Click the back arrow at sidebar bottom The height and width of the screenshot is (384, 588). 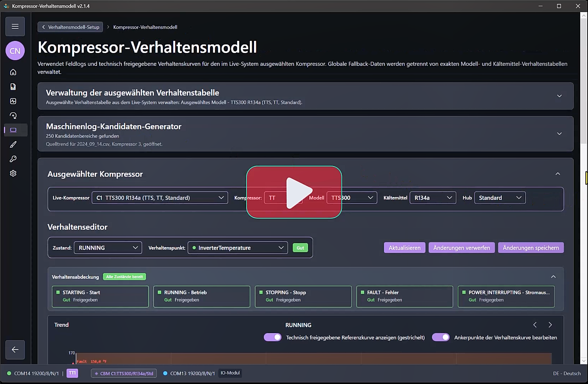[15, 350]
